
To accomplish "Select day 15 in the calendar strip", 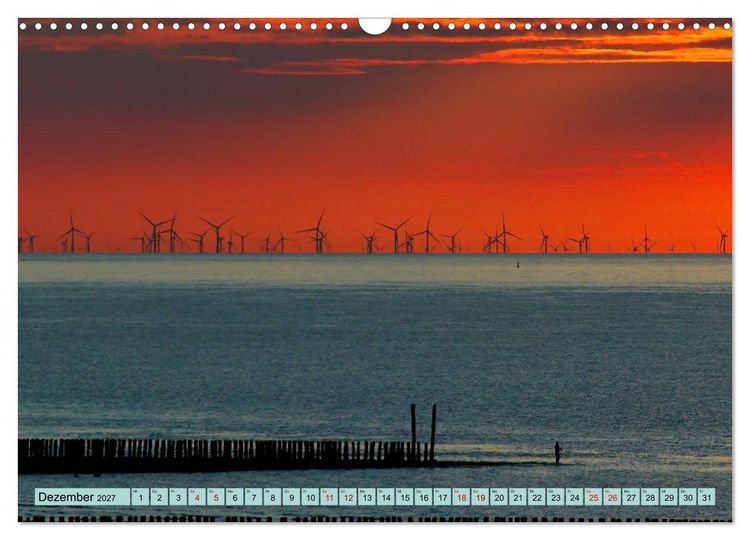I will tap(405, 497).
